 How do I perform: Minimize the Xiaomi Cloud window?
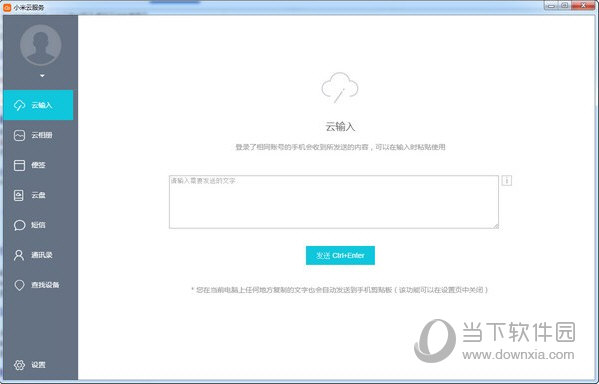551,5
